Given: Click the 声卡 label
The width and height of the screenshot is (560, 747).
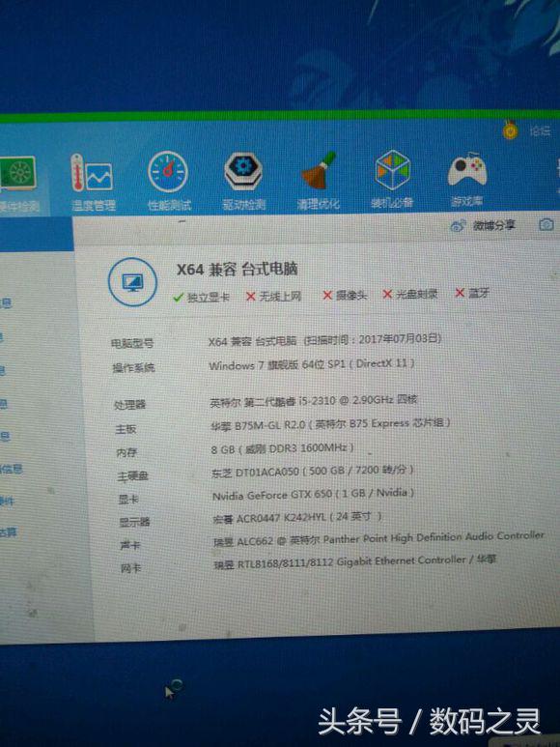Looking at the screenshot, I should (130, 545).
